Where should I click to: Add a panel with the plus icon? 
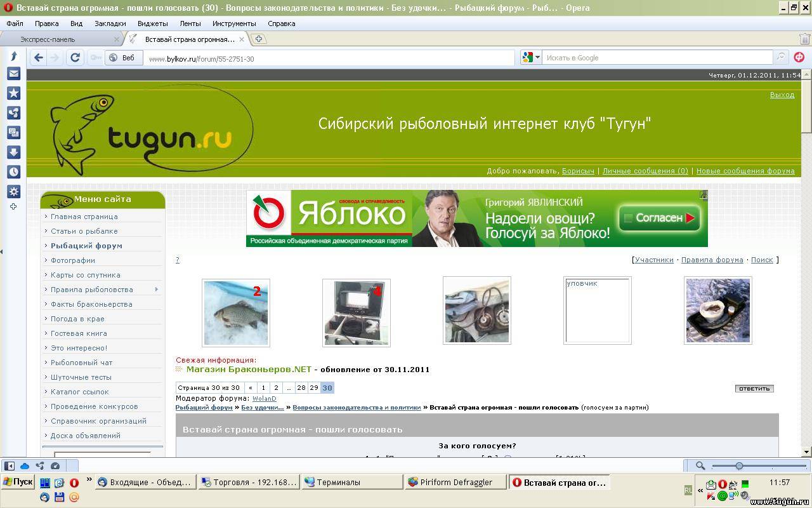[13, 207]
